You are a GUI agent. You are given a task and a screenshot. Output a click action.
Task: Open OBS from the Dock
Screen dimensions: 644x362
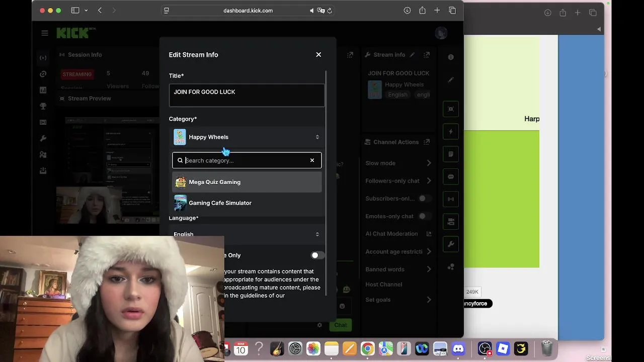point(485,348)
